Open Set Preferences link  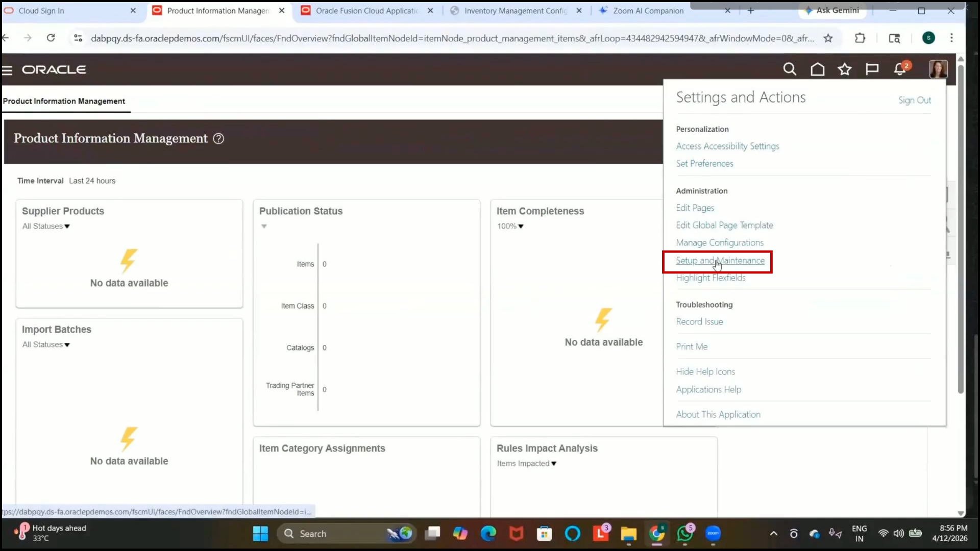pyautogui.click(x=704, y=164)
